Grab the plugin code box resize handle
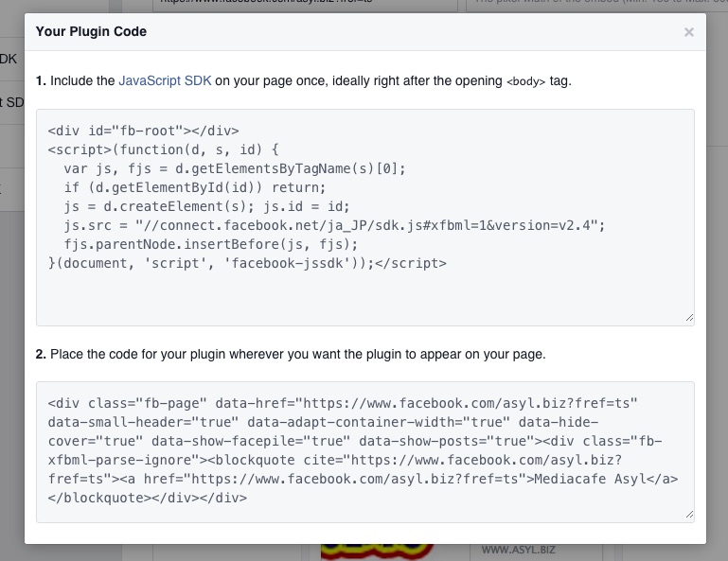Viewport: 728px width, 561px height. coord(688,515)
